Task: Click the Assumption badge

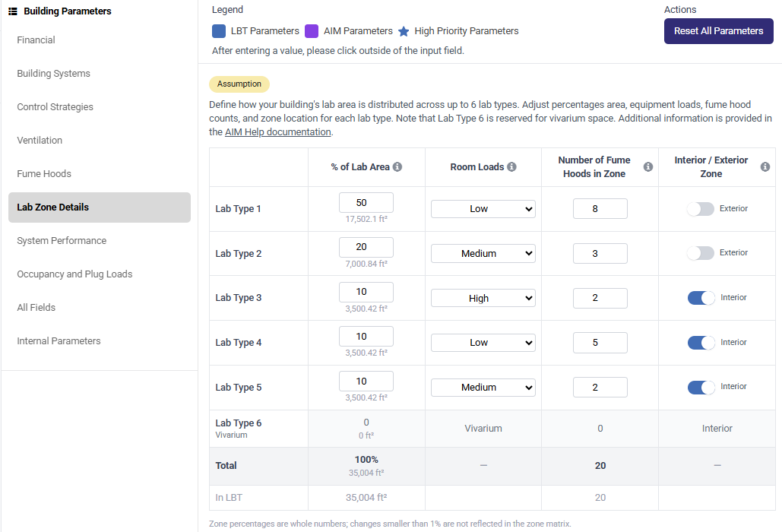Action: point(239,84)
